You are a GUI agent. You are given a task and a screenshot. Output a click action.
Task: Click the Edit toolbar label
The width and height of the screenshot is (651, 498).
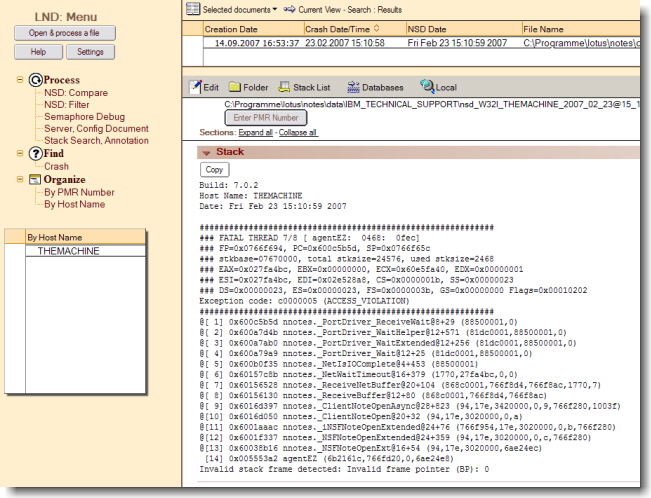[211, 88]
